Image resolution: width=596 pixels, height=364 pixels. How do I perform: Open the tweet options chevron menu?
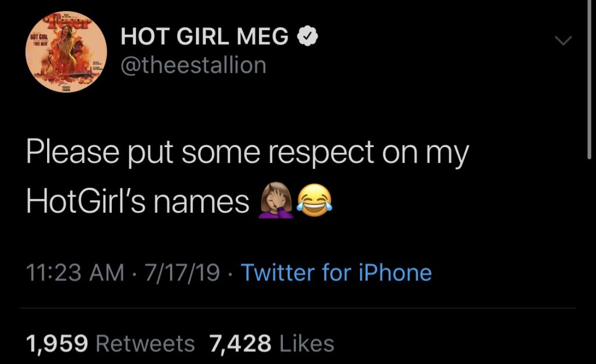pyautogui.click(x=563, y=40)
